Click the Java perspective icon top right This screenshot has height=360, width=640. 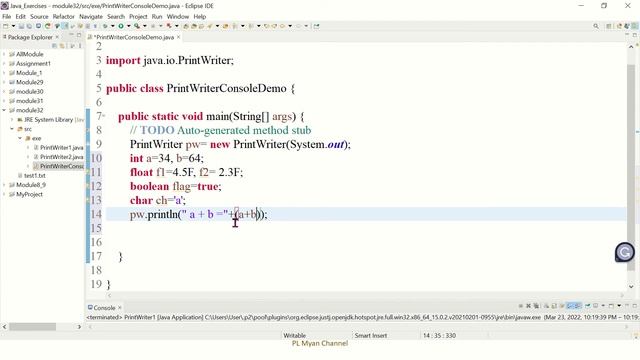click(635, 26)
